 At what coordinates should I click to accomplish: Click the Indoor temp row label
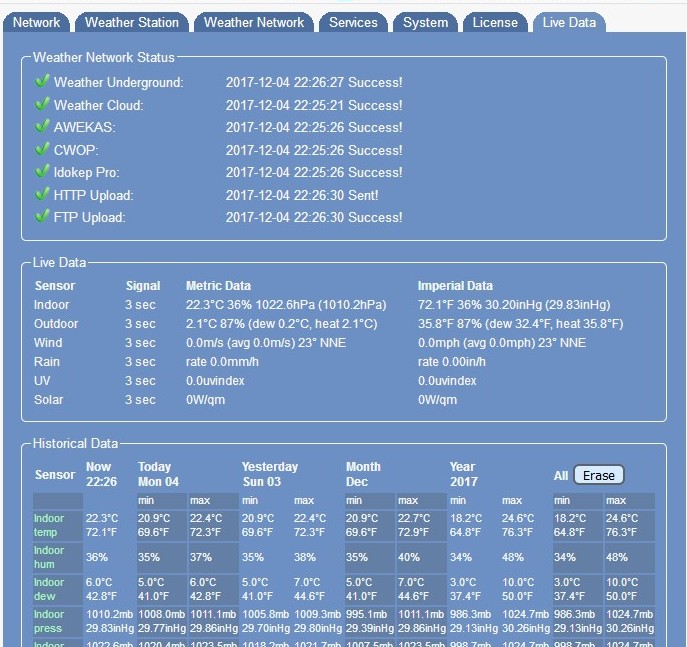(49, 525)
